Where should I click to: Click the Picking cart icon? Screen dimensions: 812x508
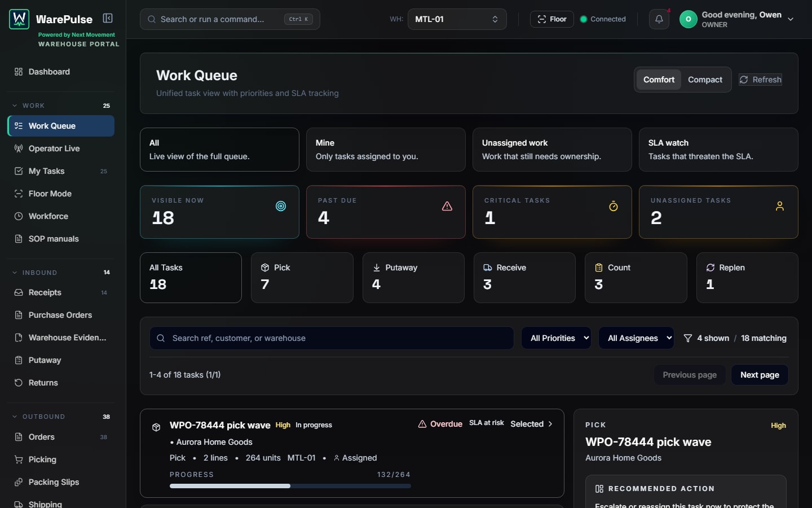coord(19,459)
